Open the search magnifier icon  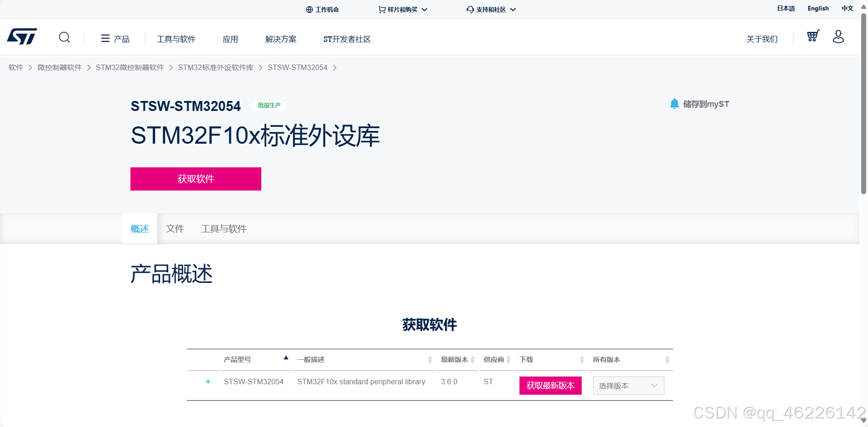(x=65, y=37)
